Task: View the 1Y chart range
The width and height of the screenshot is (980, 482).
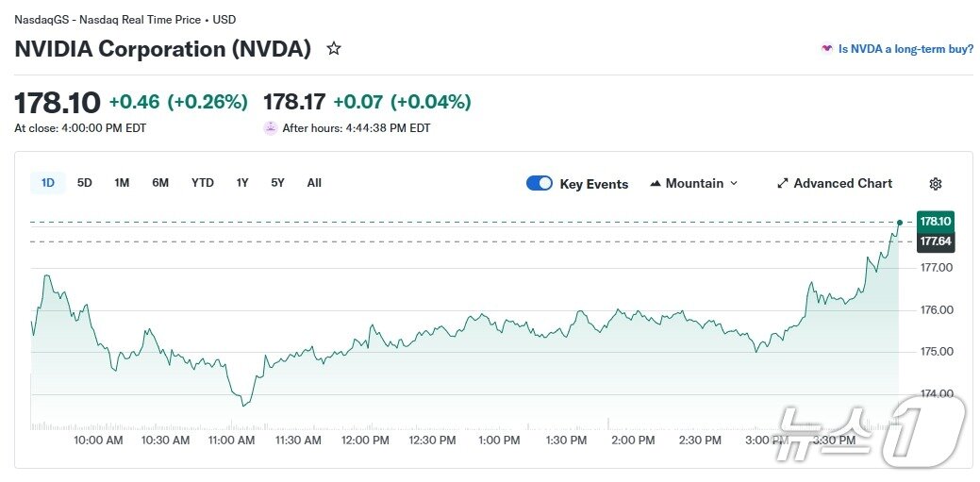Action: click(242, 183)
